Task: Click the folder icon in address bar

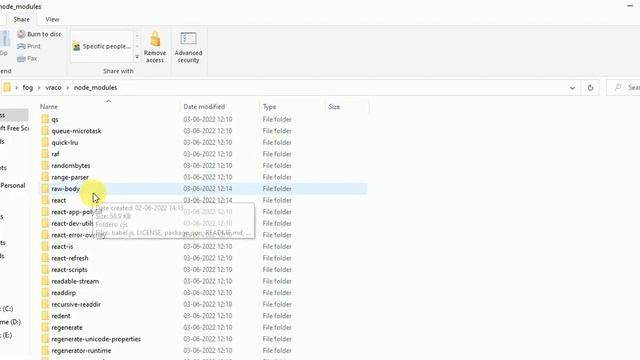Action: click(7, 87)
